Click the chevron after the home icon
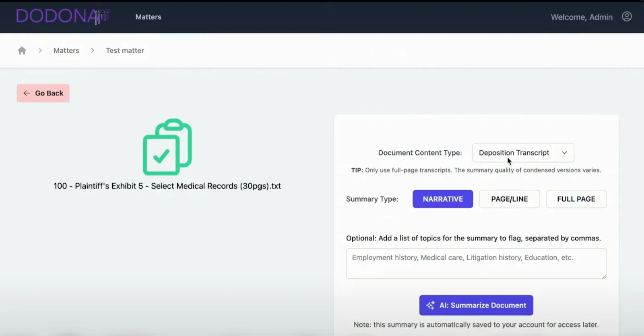This screenshot has height=336, width=644. [x=40, y=50]
